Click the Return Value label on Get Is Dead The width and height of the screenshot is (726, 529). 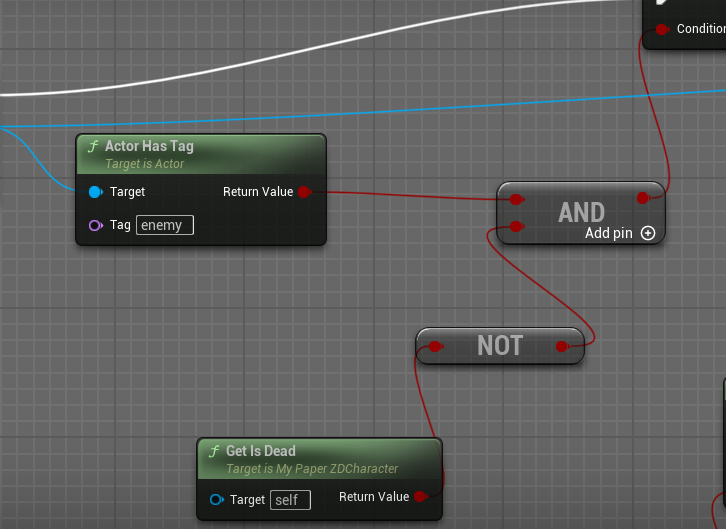[374, 497]
